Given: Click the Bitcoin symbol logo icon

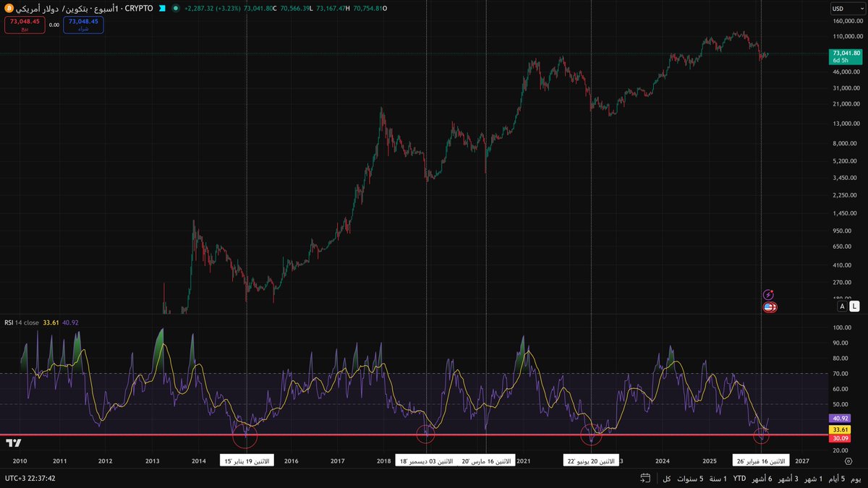Looking at the screenshot, I should (x=9, y=8).
